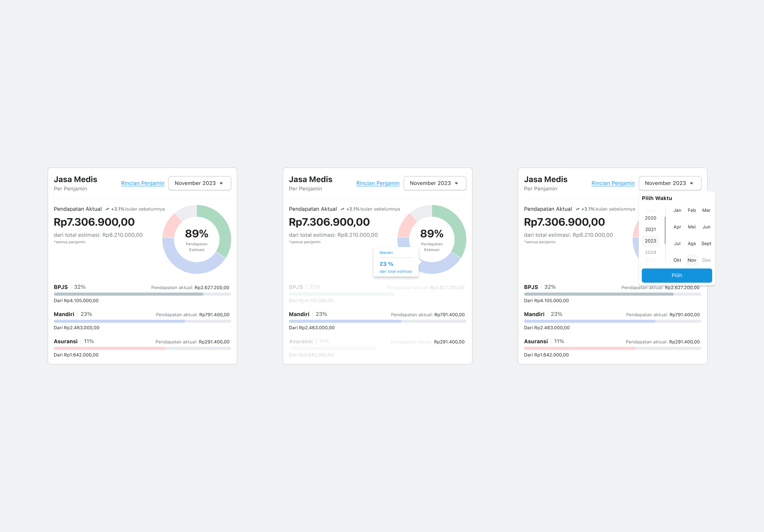Click trend-up arrow icon in right card
This screenshot has height=532, width=764.
[x=577, y=209]
